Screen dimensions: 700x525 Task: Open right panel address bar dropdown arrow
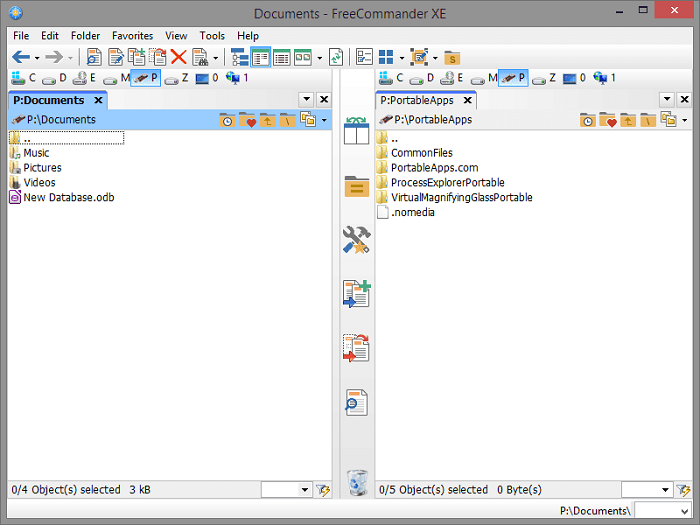[684, 120]
